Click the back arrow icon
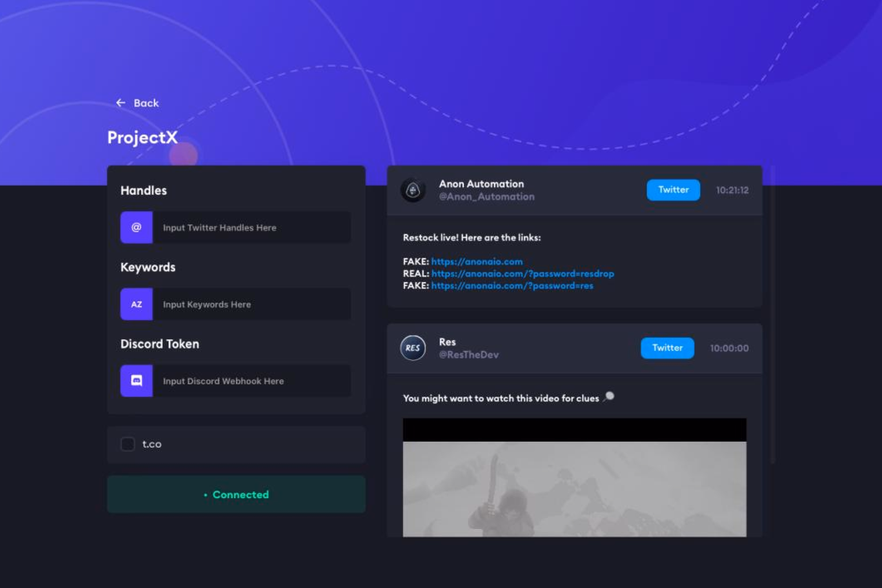882x588 pixels. point(120,103)
